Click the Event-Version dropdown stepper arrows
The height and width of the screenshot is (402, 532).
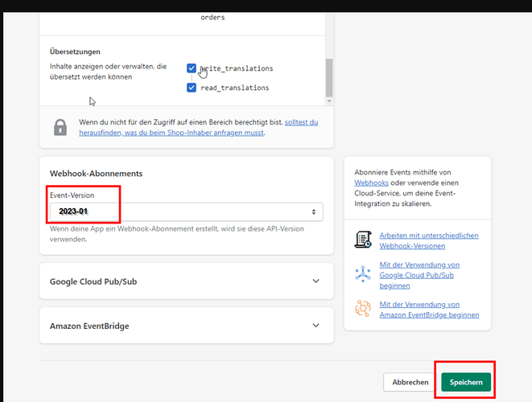tap(314, 211)
